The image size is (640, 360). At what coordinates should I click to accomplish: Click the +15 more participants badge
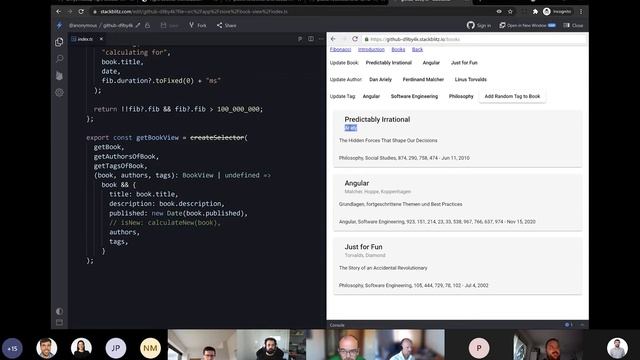click(x=12, y=348)
